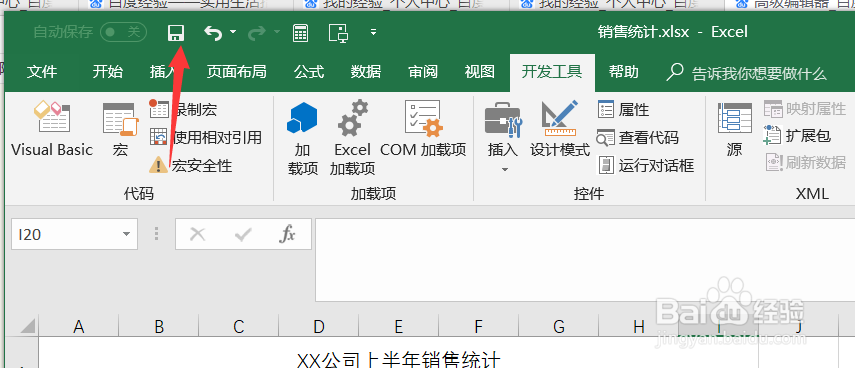Select column C header
Screen dimensions: 855x368
238,327
